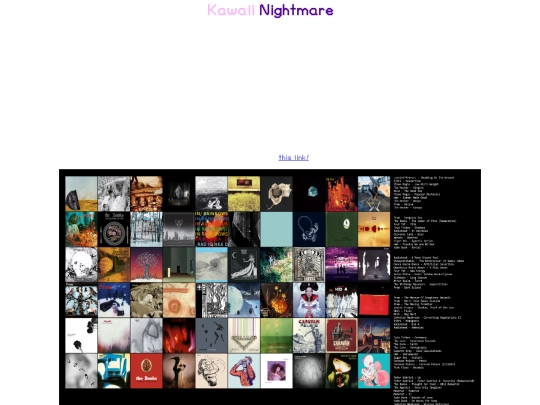
Task: Click the text 'Radiohead - In Rainbows'
Action: [x=411, y=231]
